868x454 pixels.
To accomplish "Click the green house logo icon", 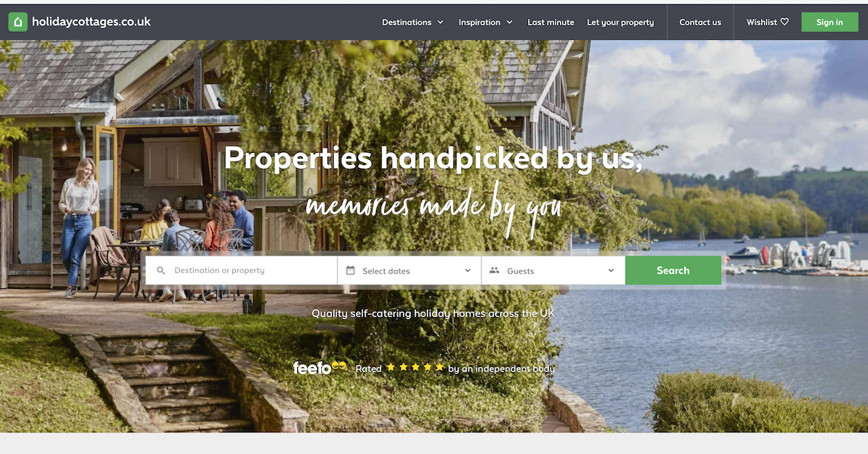I will (18, 22).
